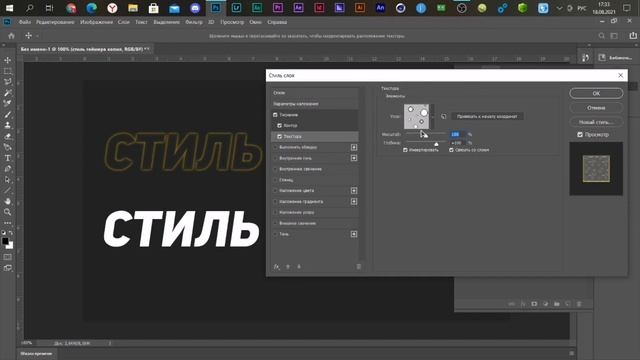Viewport: 640px width, 360px height.
Task: Create new preset from current pattern icon
Action: (444, 116)
